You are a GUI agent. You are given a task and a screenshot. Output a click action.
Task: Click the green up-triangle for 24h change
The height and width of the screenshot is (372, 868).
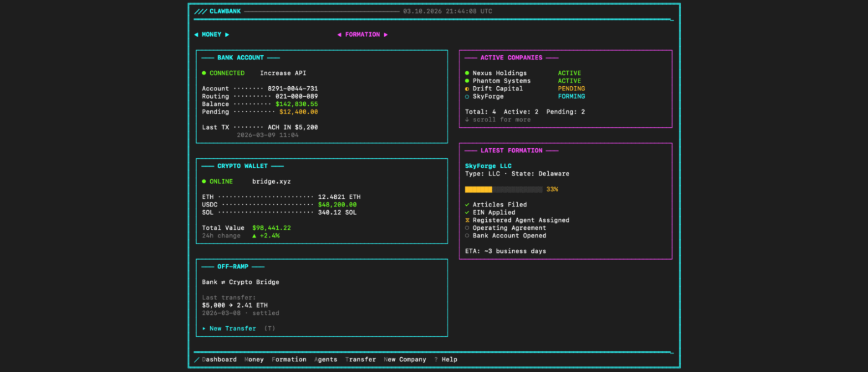(x=254, y=236)
